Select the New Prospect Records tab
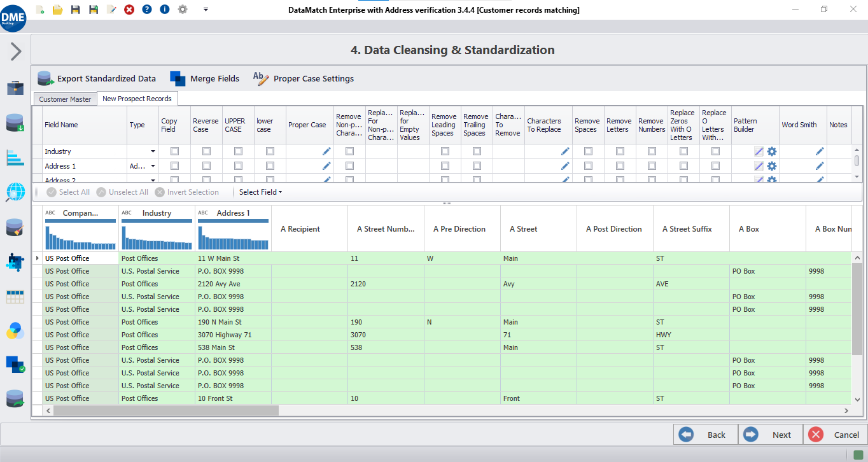The height and width of the screenshot is (462, 868). (137, 99)
